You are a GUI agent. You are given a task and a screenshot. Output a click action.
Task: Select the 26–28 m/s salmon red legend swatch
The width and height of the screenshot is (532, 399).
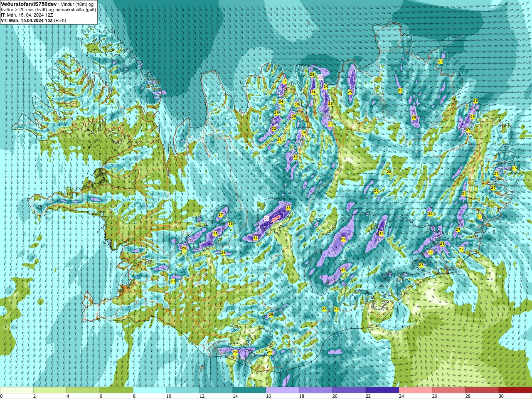449,390
